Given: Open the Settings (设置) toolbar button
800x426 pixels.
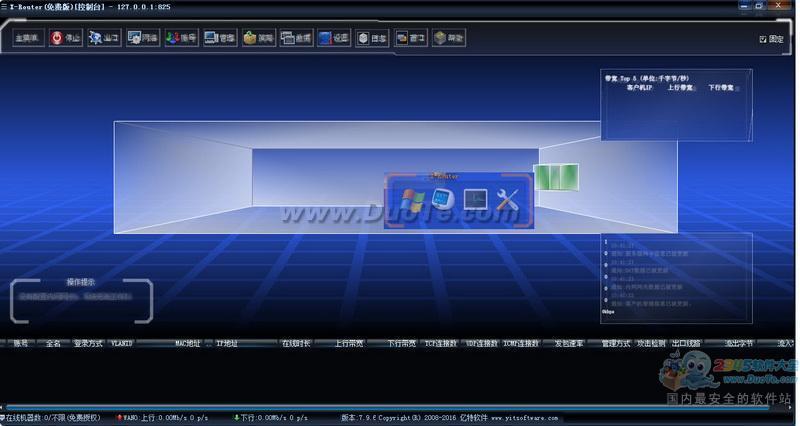Looking at the screenshot, I should click(334, 38).
